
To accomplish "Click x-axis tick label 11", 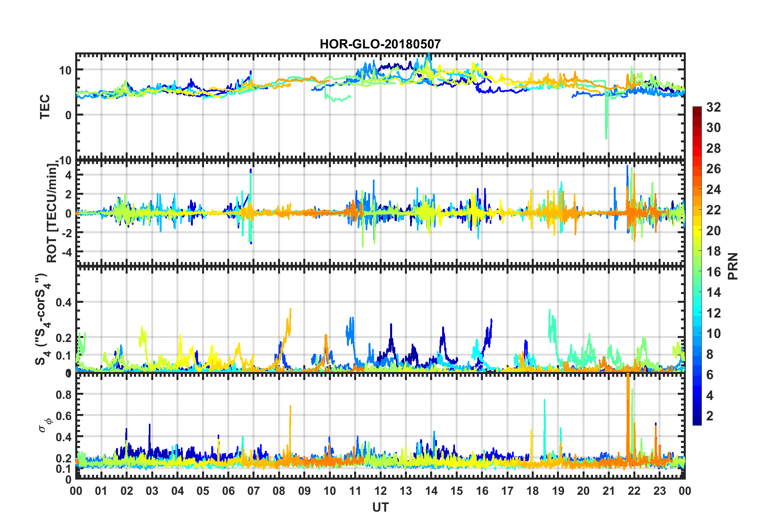I will point(355,491).
